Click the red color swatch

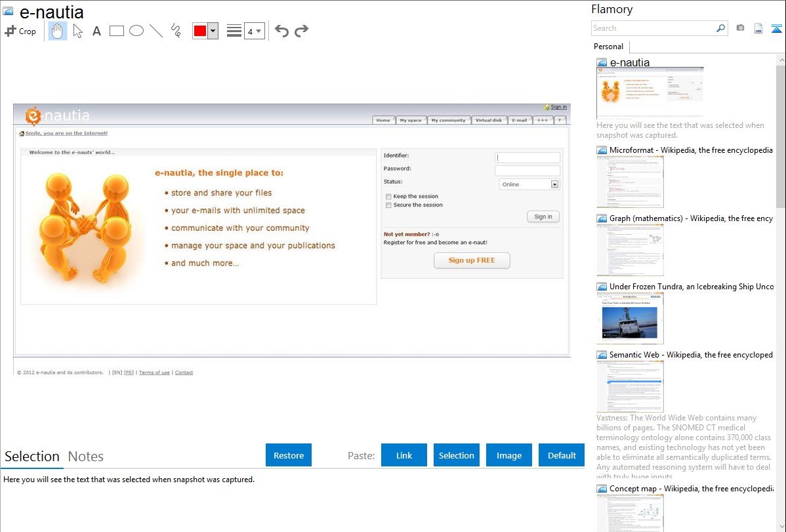pyautogui.click(x=200, y=31)
